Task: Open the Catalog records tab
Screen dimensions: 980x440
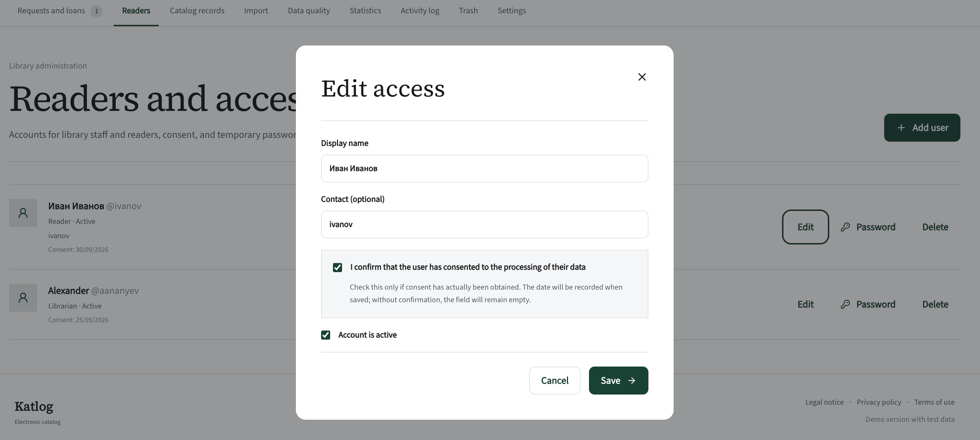Action: tap(197, 10)
